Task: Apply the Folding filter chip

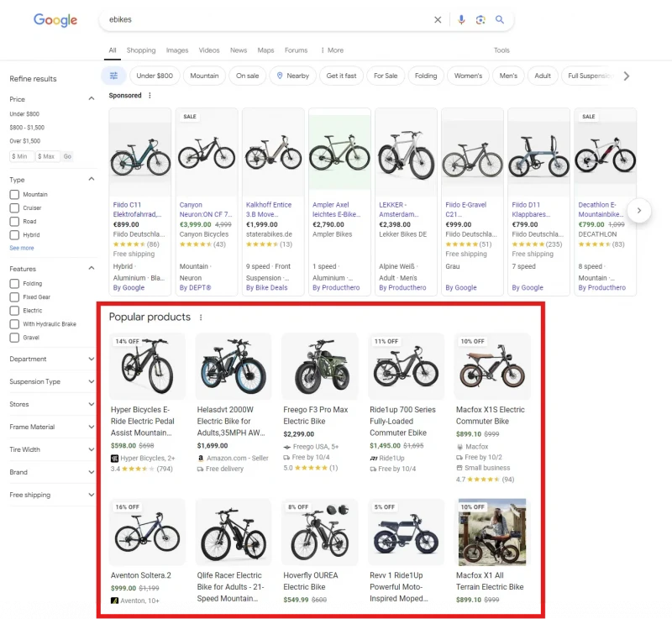Action: pos(426,76)
